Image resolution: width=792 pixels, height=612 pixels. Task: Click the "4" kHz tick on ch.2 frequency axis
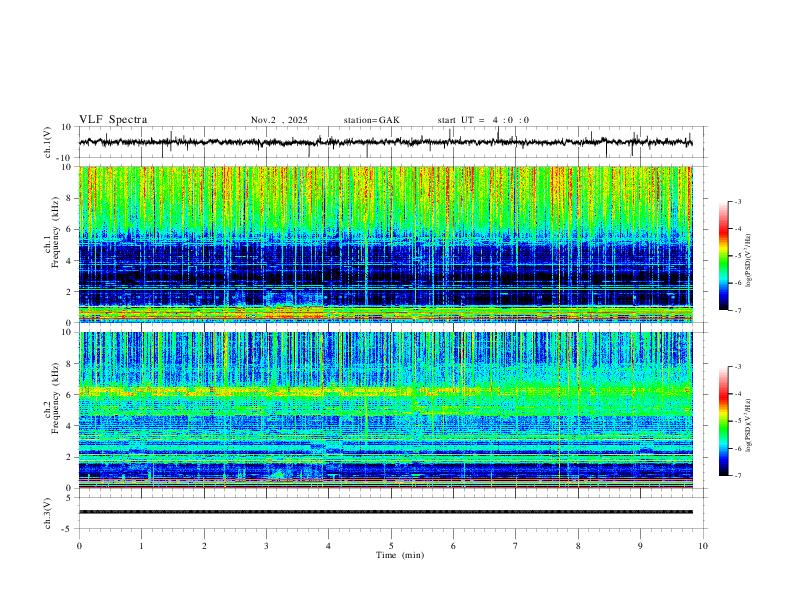point(70,426)
